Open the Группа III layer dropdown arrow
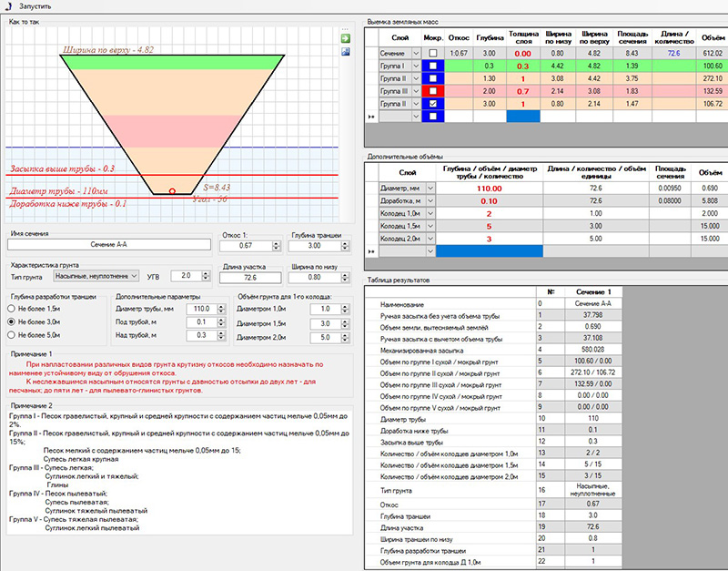 tap(416, 91)
